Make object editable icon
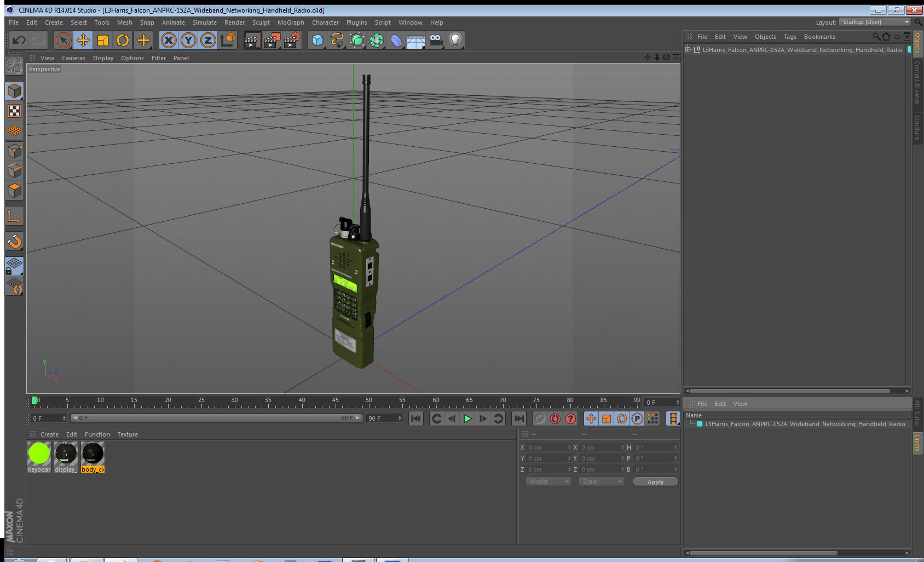924x562 pixels. tap(14, 66)
